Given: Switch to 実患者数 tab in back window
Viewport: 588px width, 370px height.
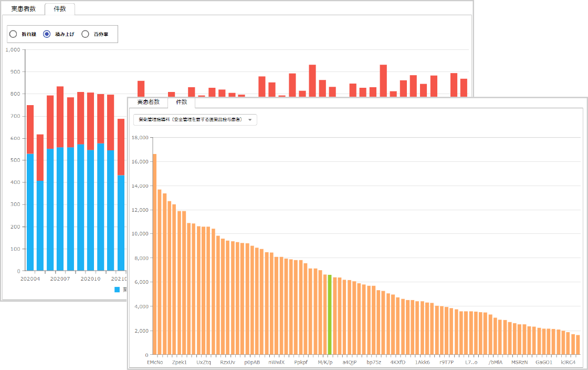Looking at the screenshot, I should (x=23, y=9).
